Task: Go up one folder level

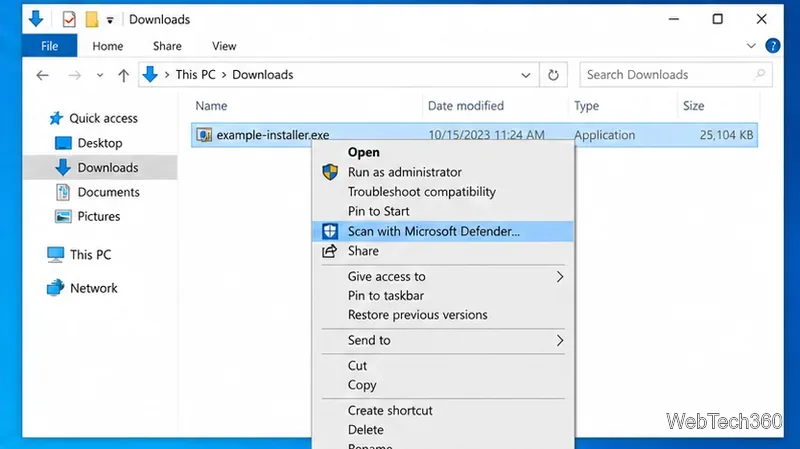Action: pos(123,76)
